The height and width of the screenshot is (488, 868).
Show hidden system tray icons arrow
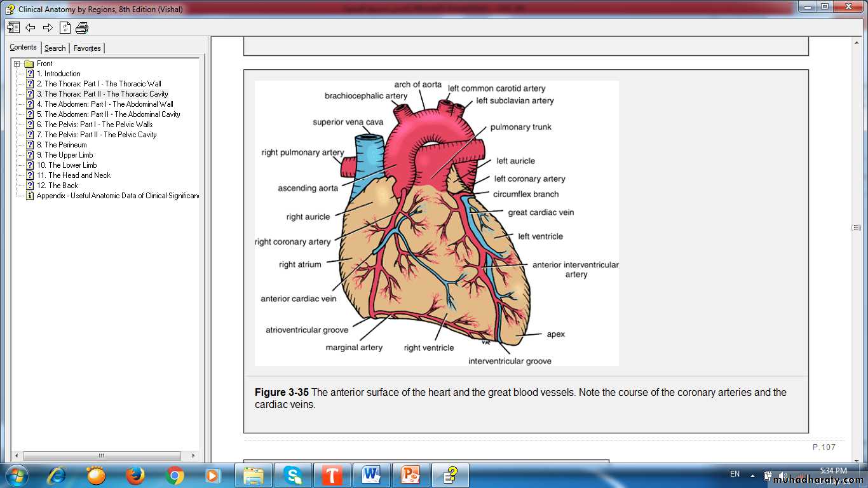pyautogui.click(x=752, y=475)
